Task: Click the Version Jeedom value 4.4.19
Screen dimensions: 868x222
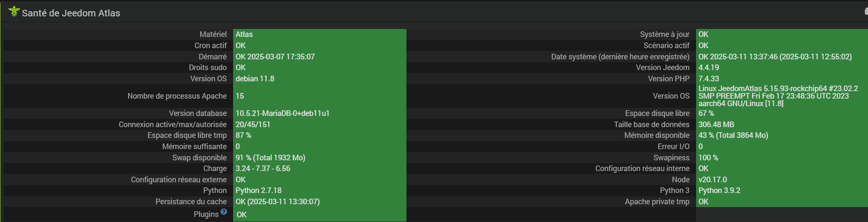Action: (x=709, y=67)
